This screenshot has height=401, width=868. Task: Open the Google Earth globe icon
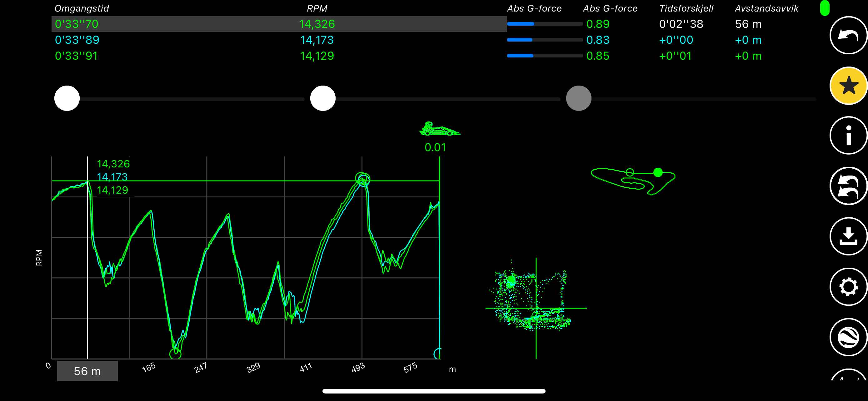pos(848,337)
